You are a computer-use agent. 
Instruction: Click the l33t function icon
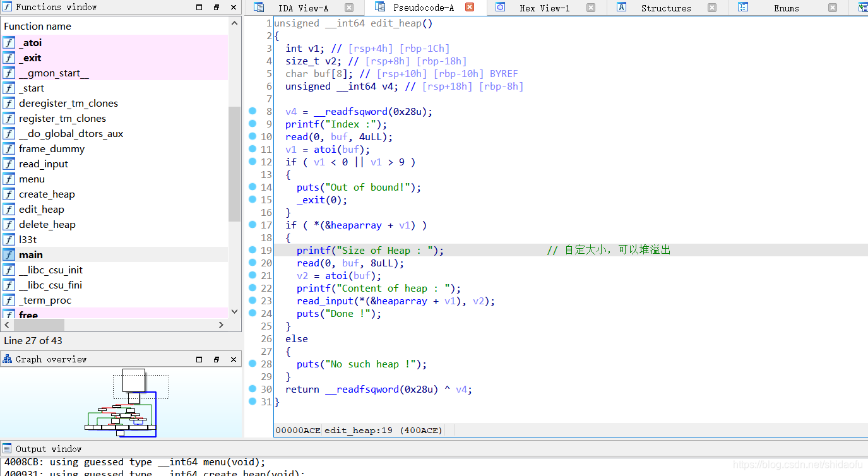click(9, 240)
